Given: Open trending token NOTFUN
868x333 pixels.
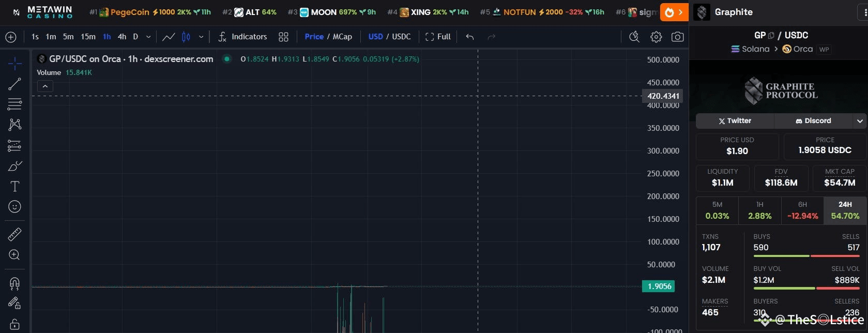Looking at the screenshot, I should tap(542, 12).
